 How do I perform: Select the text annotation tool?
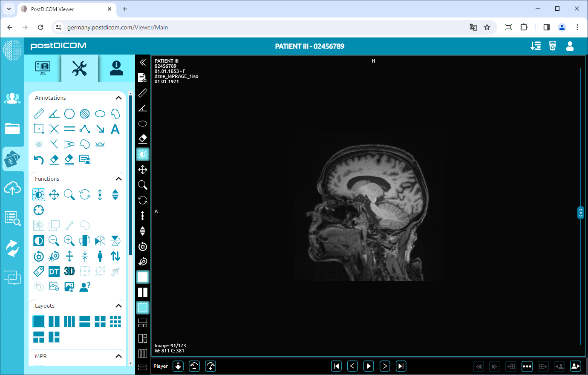tap(115, 129)
